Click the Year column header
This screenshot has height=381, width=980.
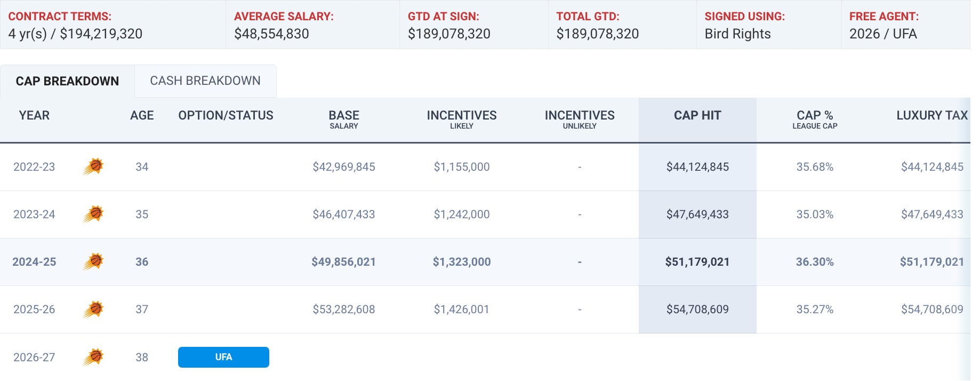click(x=34, y=116)
